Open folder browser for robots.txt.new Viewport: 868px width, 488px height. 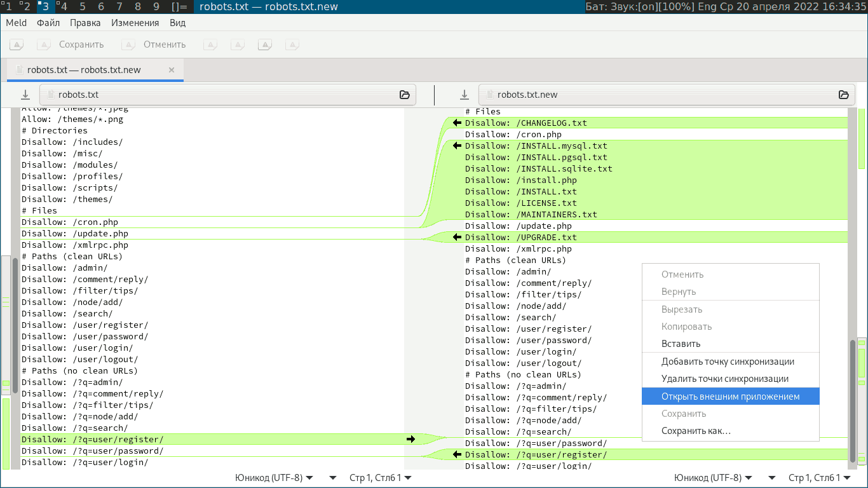pos(843,95)
